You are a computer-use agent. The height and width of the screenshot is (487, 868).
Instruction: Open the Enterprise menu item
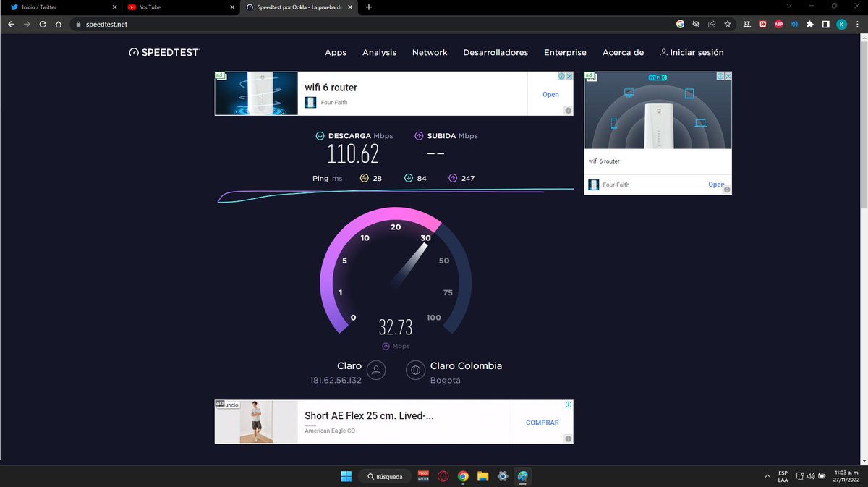tap(565, 52)
